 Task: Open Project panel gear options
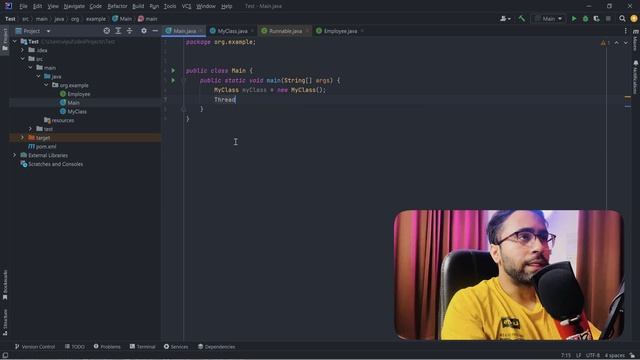[144, 31]
